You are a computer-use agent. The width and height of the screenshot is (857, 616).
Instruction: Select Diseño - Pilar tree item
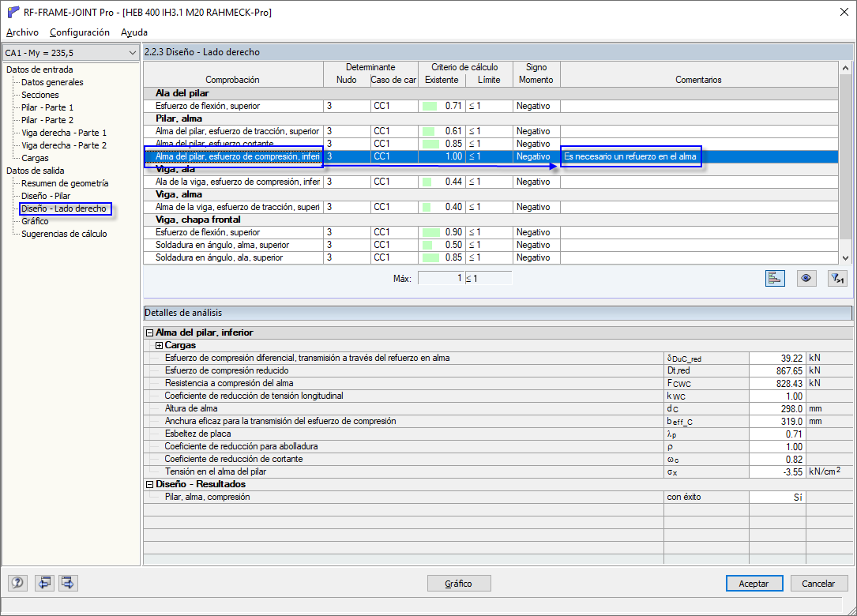click(46, 196)
